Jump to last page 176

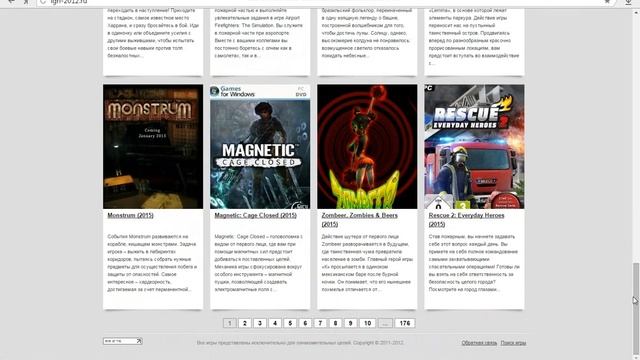404,323
